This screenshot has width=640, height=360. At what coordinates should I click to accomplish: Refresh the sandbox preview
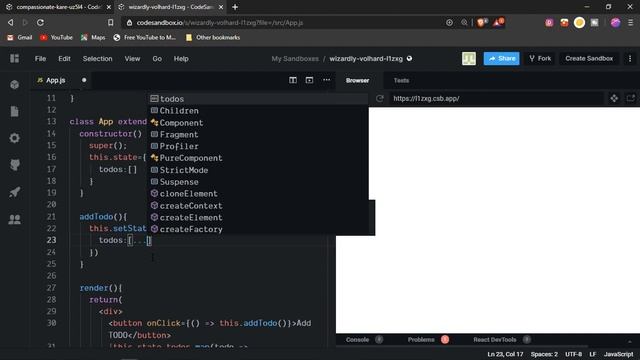point(380,98)
